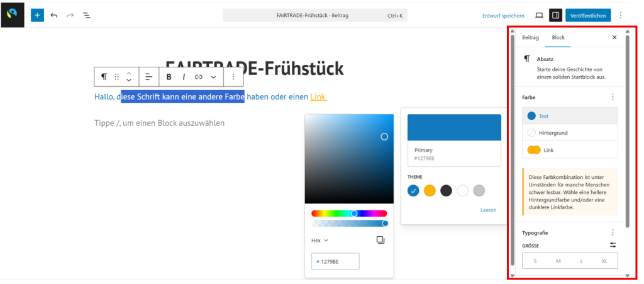The width and height of the screenshot is (644, 284).
Task: Open the Hex color format dropdown
Action: pyautogui.click(x=320, y=241)
